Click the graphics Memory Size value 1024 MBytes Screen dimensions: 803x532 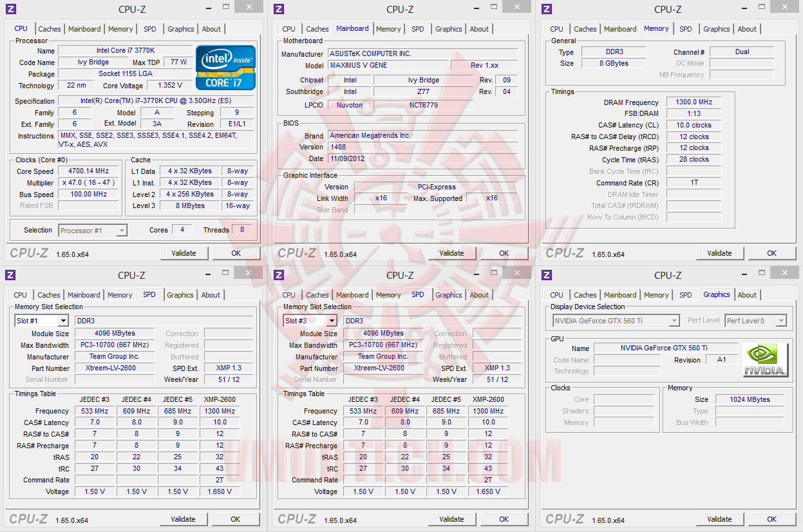point(750,399)
